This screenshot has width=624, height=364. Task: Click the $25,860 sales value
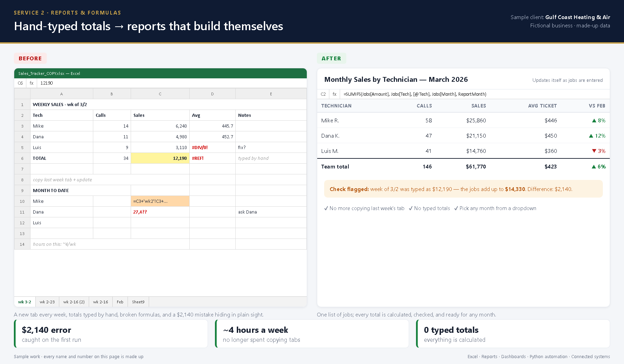476,121
